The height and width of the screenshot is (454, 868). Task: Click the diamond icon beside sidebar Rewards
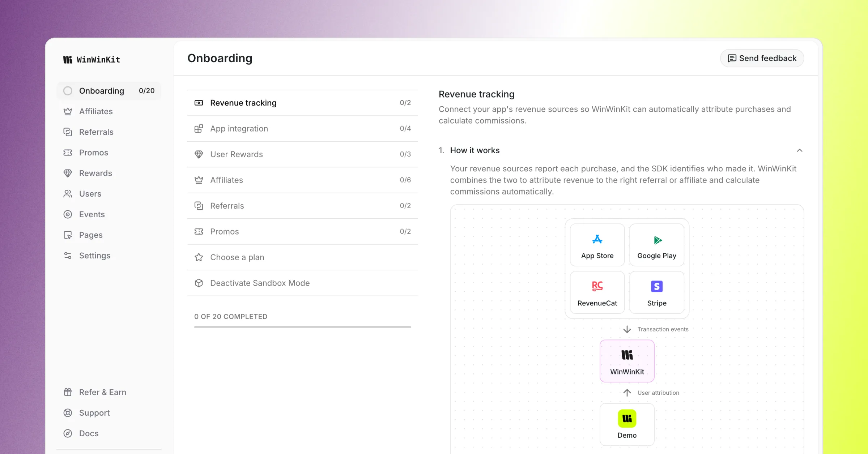(x=68, y=173)
